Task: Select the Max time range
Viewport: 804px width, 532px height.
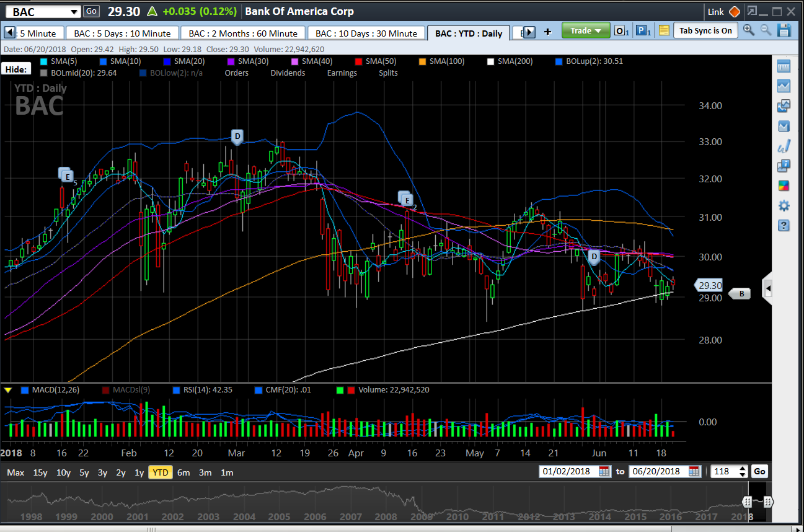Action: click(15, 472)
